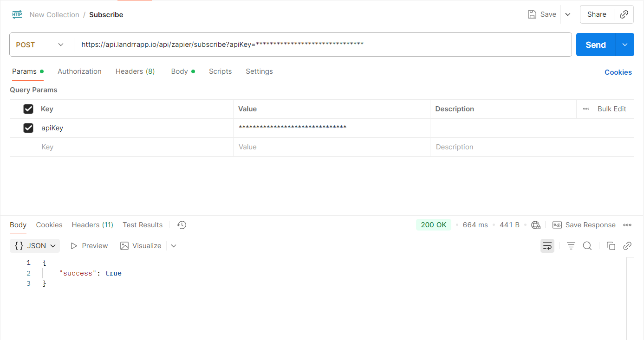
Task: Click the network globe icon in response bar
Action: [536, 225]
